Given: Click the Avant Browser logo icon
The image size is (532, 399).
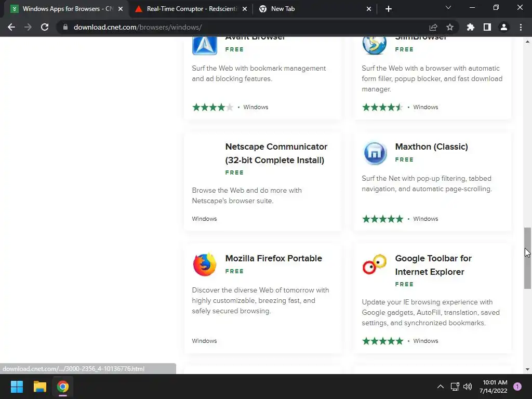Looking at the screenshot, I should (205, 45).
